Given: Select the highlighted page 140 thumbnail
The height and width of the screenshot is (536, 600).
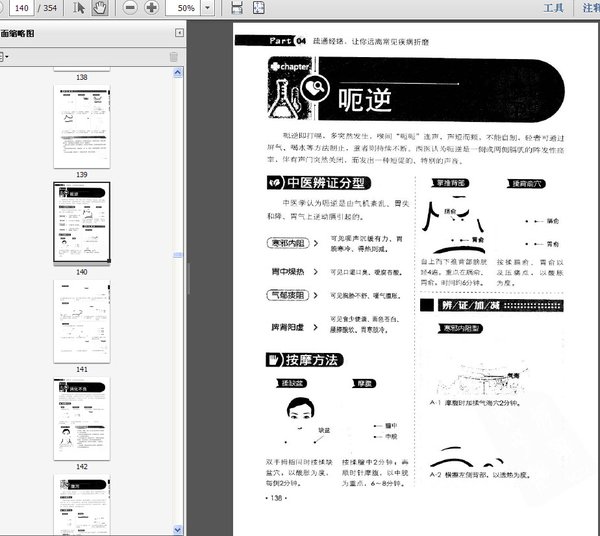Looking at the screenshot, I should click(82, 222).
